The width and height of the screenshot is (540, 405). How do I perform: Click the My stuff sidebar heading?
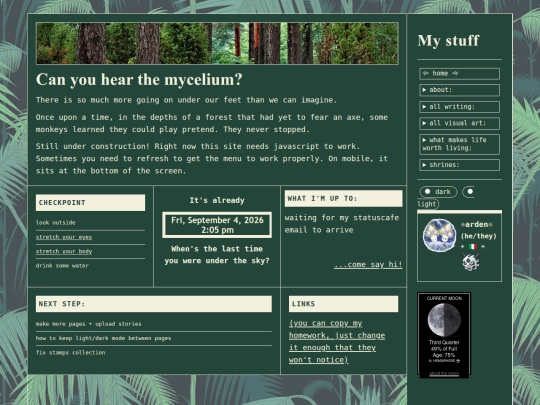(x=448, y=41)
